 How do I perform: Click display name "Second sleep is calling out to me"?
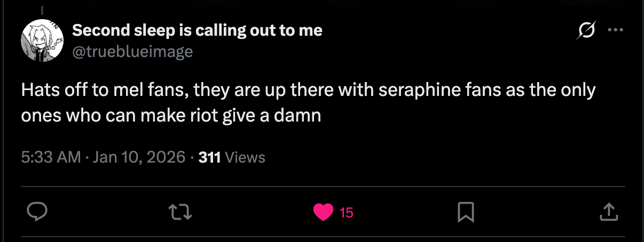click(197, 30)
